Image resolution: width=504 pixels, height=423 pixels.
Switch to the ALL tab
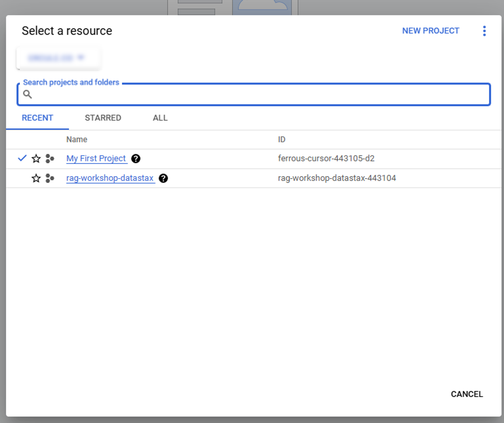click(x=160, y=118)
